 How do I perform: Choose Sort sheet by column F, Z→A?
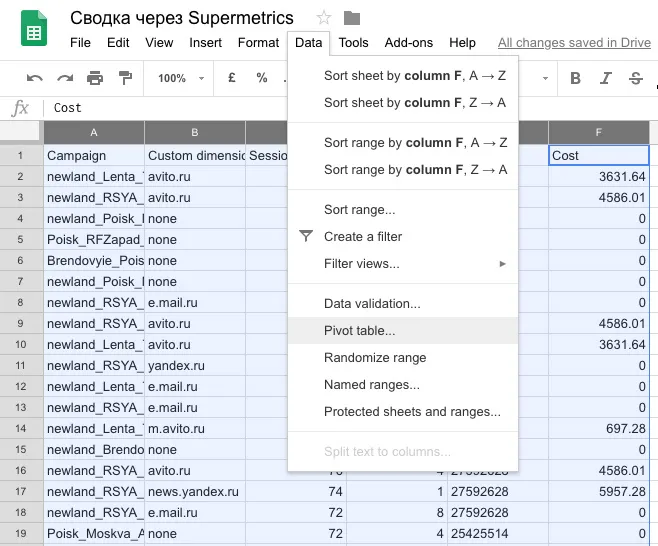pos(403,102)
